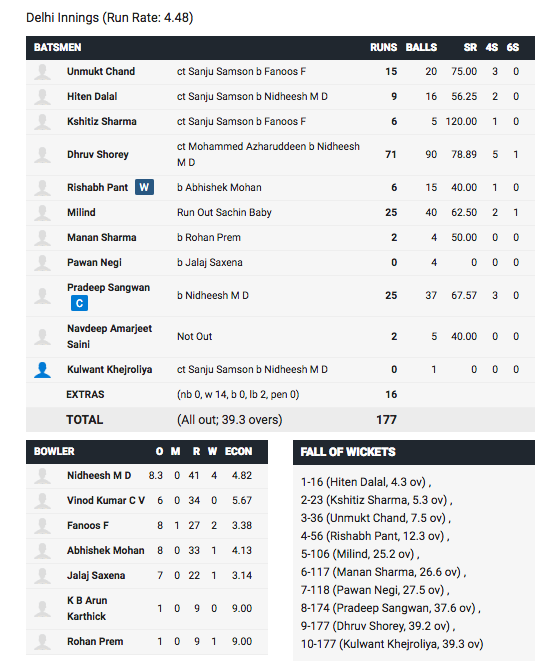
Task: Click the K B Arun Karthick bowler name
Action: click(87, 609)
